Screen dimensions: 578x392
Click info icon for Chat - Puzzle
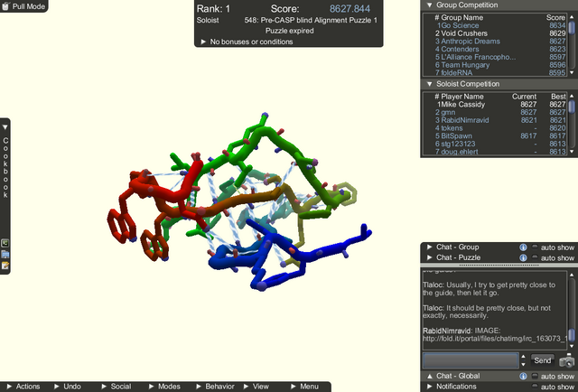[x=523, y=257]
